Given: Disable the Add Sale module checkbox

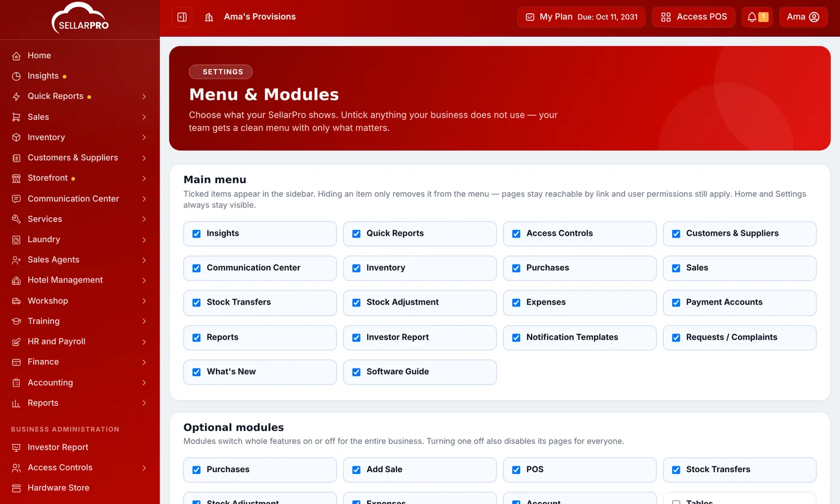Looking at the screenshot, I should [356, 470].
